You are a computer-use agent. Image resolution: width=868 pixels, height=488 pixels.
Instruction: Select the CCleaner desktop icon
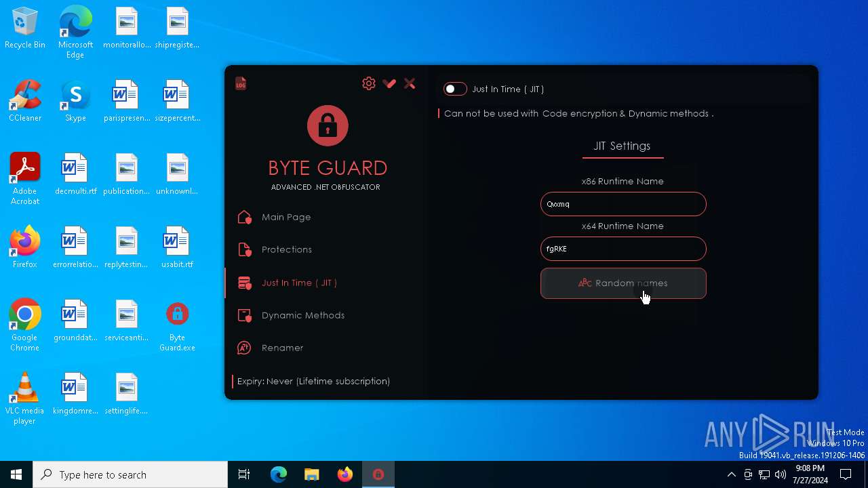point(25,102)
